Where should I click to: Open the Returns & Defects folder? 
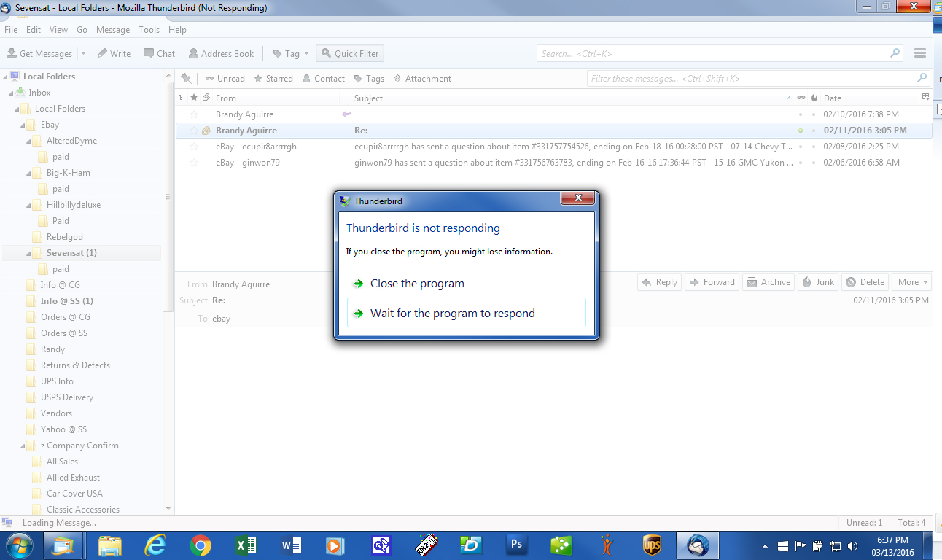point(75,365)
